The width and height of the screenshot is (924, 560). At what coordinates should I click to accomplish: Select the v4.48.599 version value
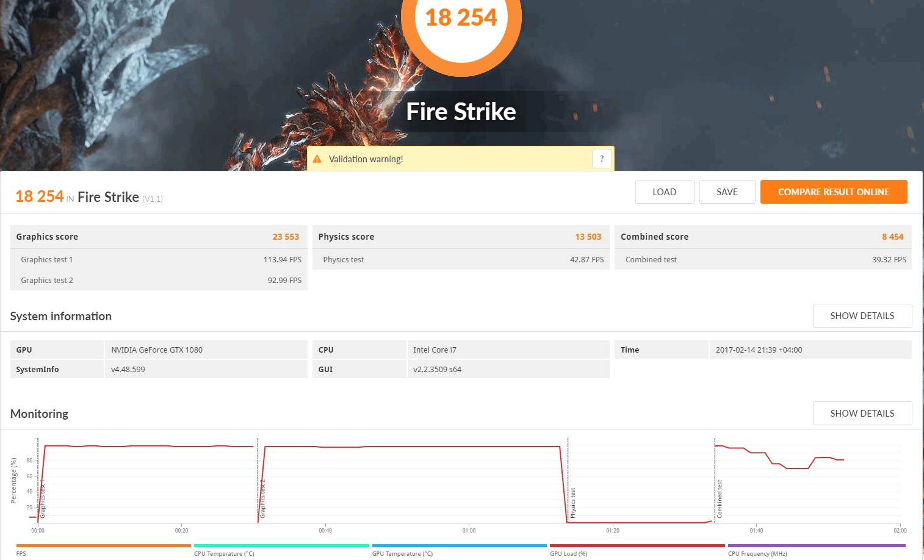point(128,370)
